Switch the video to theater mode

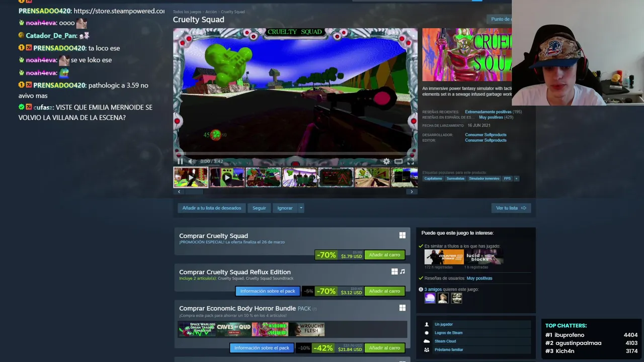(398, 161)
